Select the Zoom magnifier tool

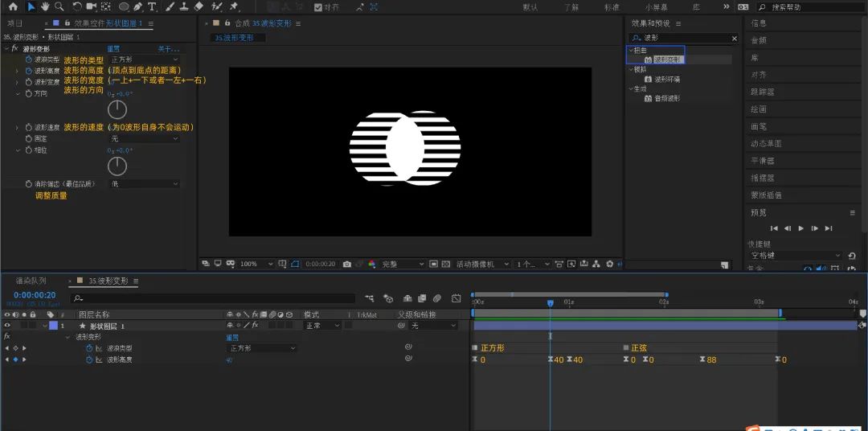pyautogui.click(x=59, y=6)
